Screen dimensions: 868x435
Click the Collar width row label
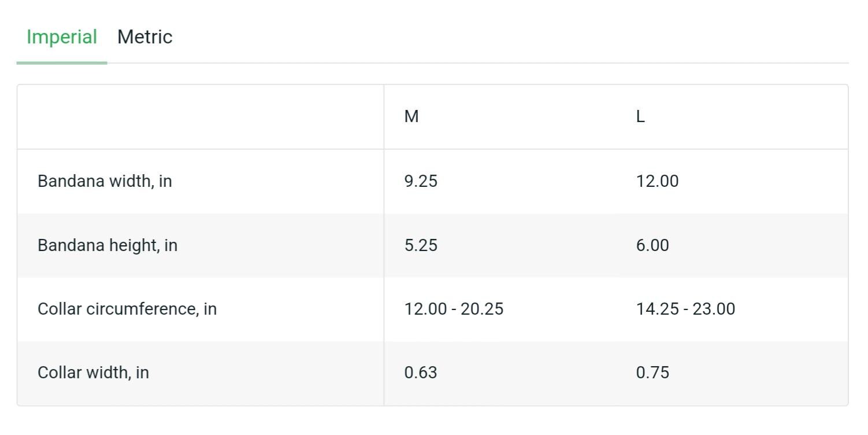point(93,373)
